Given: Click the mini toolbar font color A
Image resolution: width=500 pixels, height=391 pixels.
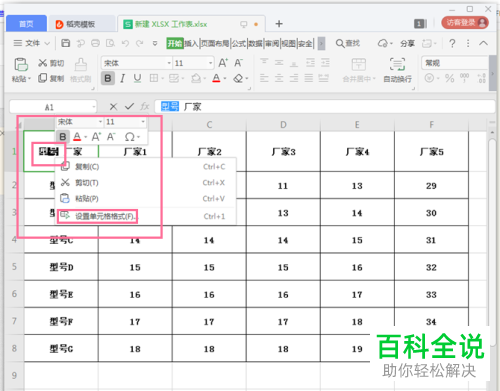Looking at the screenshot, I should [x=77, y=136].
